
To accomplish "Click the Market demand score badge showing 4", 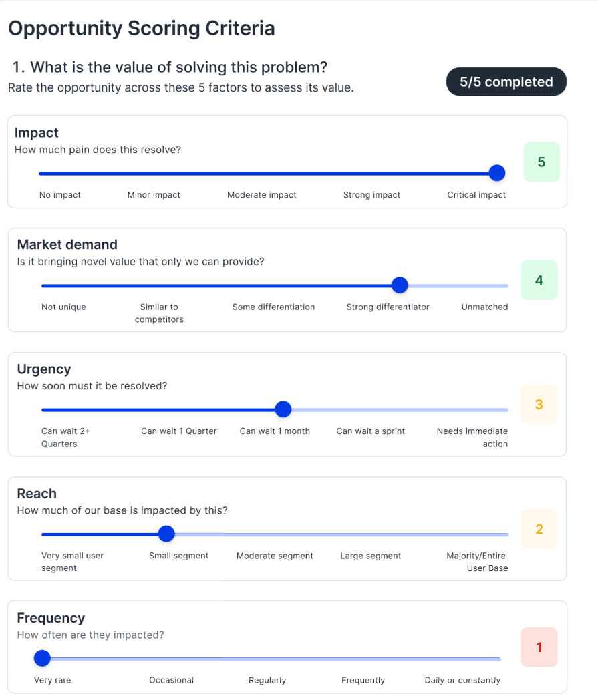I will pos(539,280).
